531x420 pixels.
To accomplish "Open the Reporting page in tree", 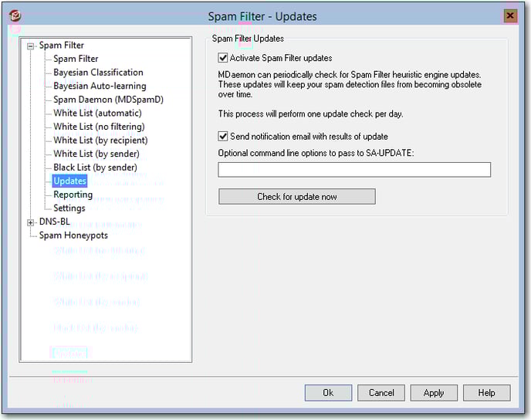I will tap(73, 195).
